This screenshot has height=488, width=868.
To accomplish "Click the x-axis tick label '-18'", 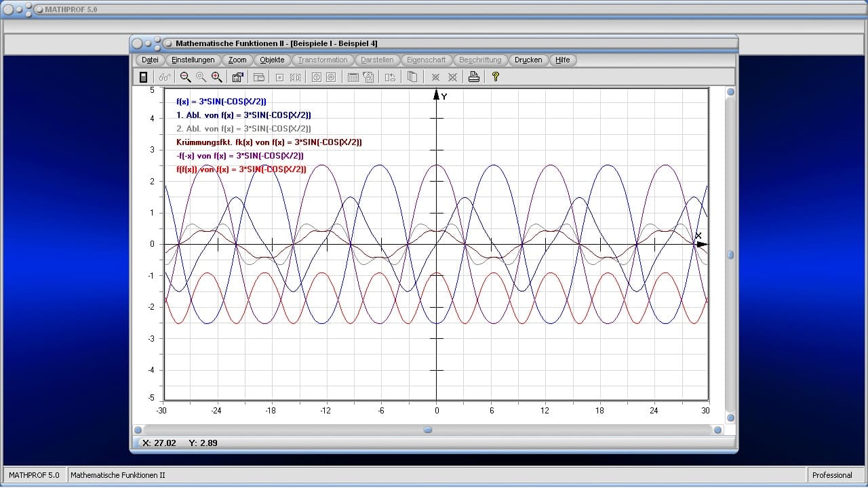I will tap(271, 411).
